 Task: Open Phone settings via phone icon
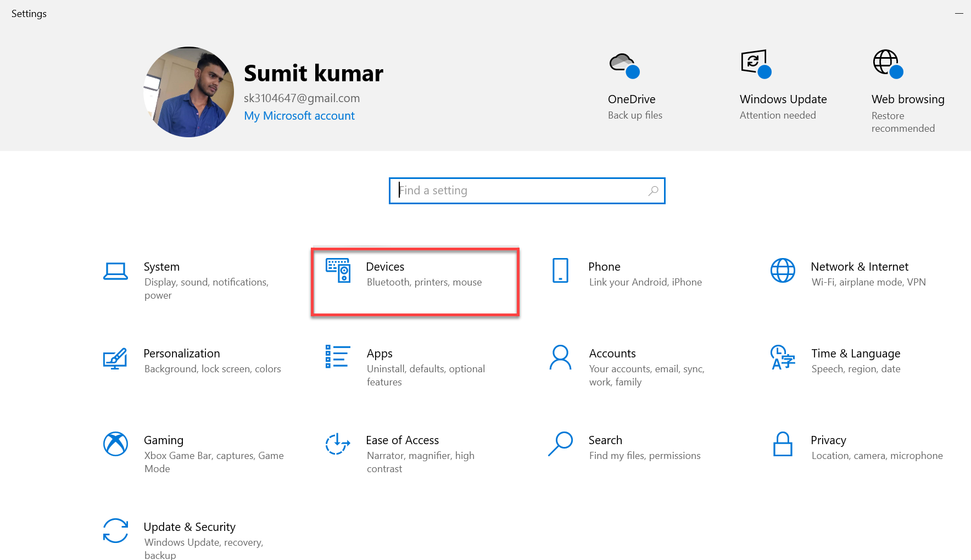560,271
